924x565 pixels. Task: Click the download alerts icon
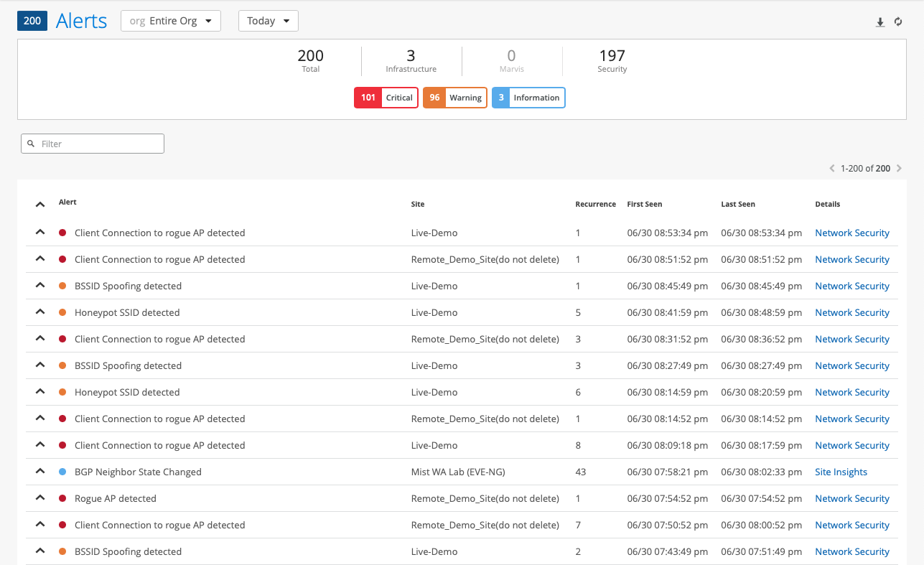(x=880, y=22)
